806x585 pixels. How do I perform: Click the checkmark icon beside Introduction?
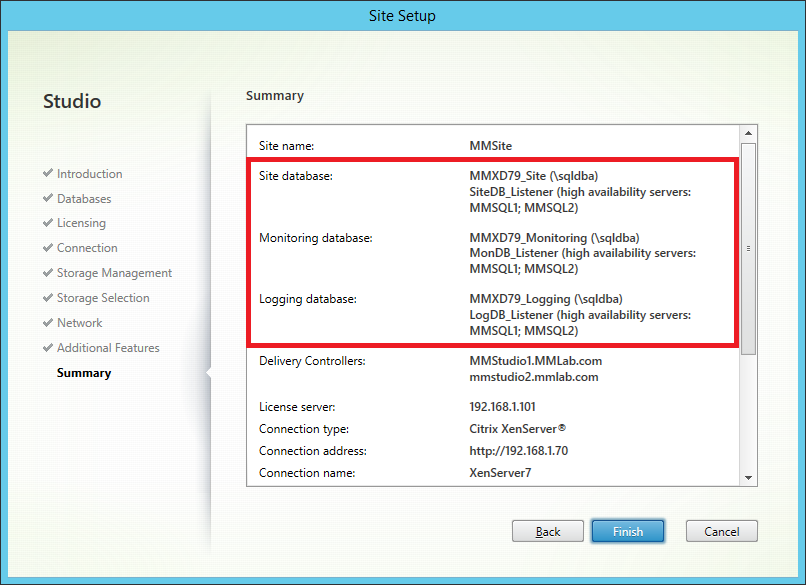tap(48, 173)
